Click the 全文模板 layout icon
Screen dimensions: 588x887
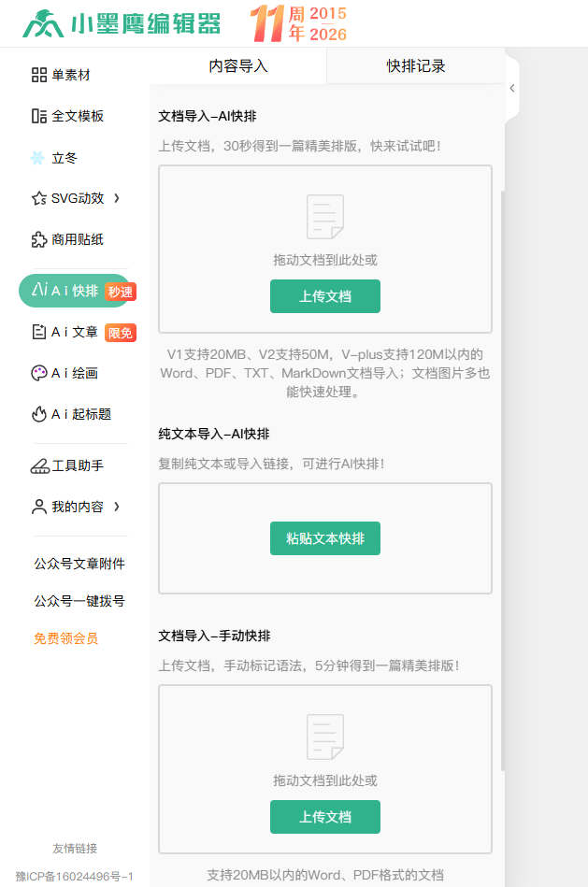39,116
